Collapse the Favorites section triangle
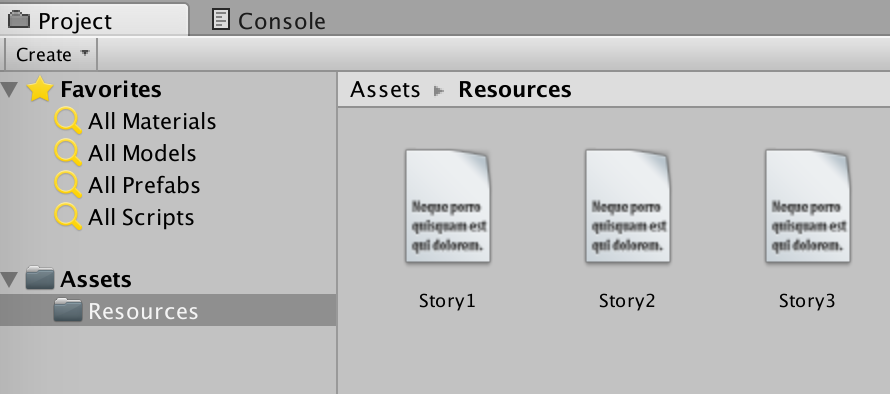 tap(9, 90)
